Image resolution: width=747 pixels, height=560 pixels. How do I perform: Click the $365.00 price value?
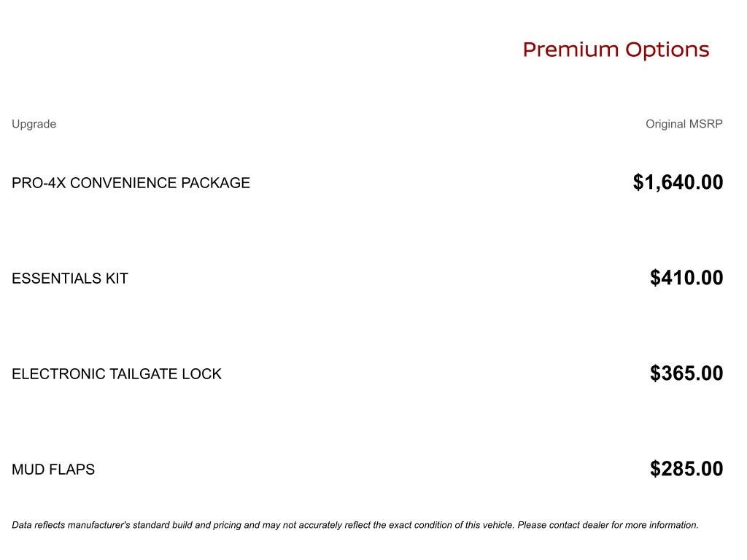pos(686,373)
